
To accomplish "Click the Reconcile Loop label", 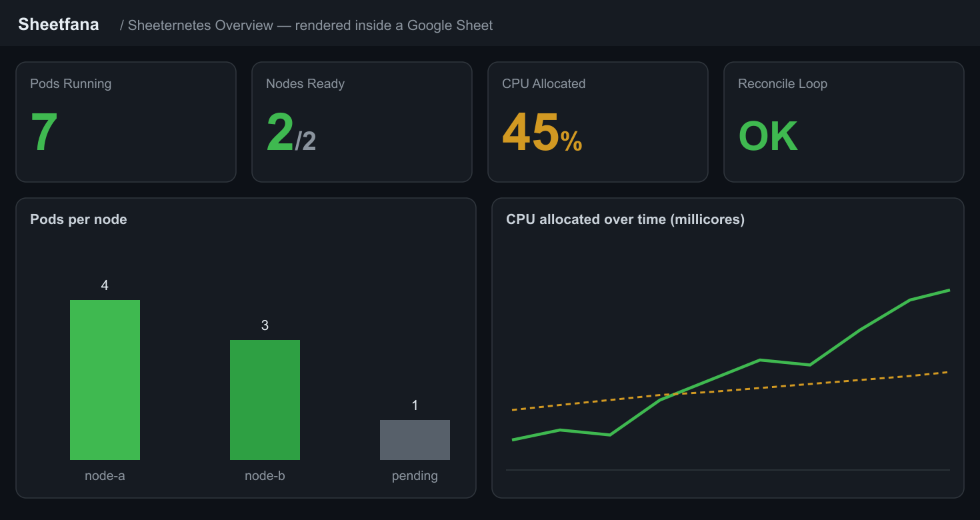I will [783, 83].
